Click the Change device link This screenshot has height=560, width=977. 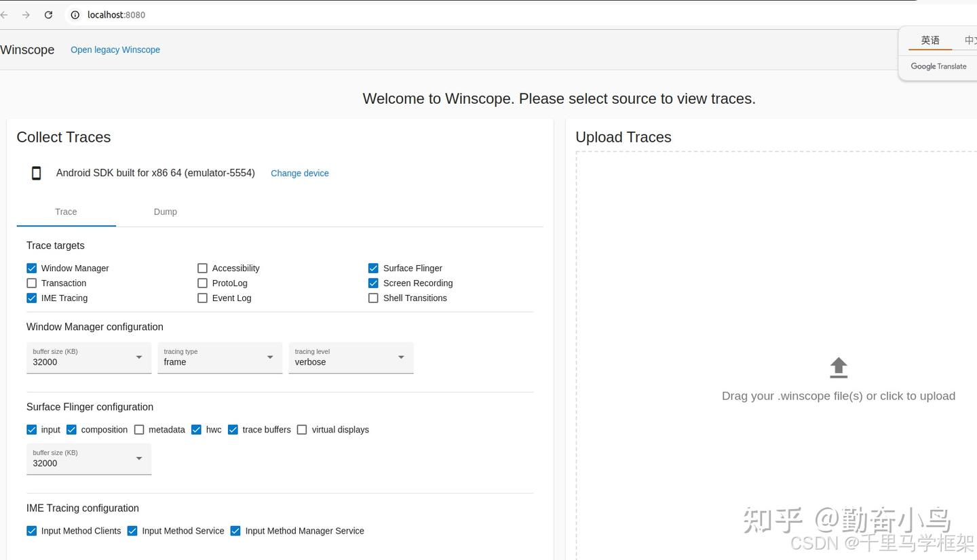300,174
